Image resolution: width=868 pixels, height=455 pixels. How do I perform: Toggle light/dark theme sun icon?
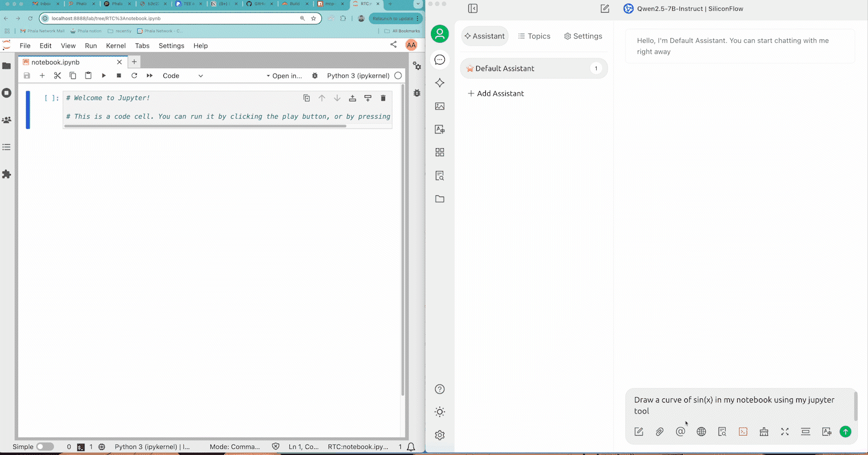pyautogui.click(x=439, y=412)
